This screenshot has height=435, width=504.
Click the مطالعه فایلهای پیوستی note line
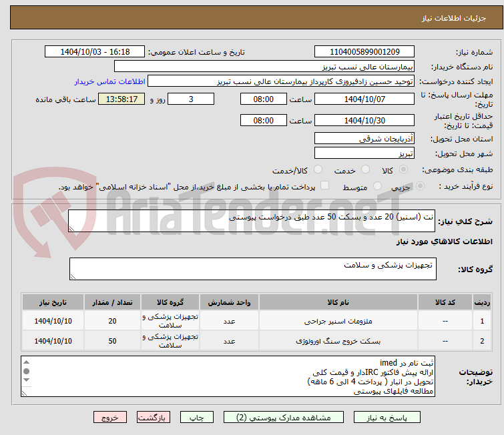point(393,392)
